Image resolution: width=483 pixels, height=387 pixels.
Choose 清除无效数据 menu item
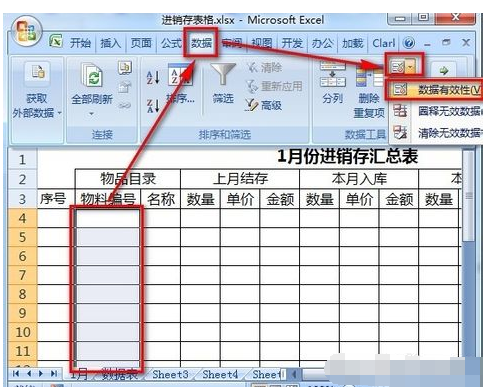coord(436,133)
